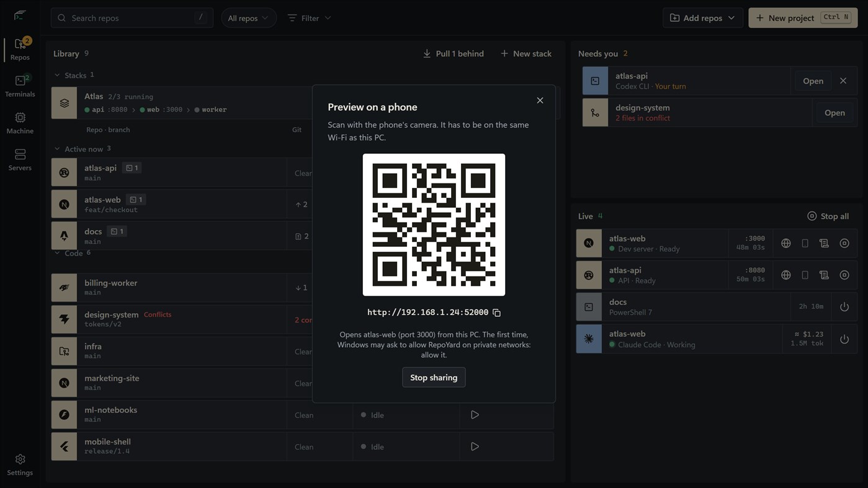
Task: Open the All repos dropdown
Action: (x=249, y=18)
